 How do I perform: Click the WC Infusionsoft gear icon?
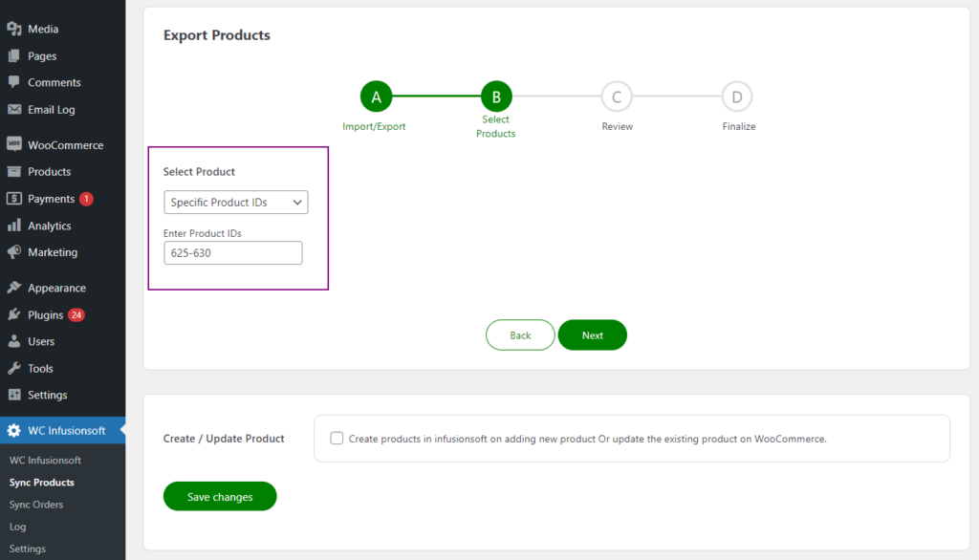pyautogui.click(x=13, y=430)
